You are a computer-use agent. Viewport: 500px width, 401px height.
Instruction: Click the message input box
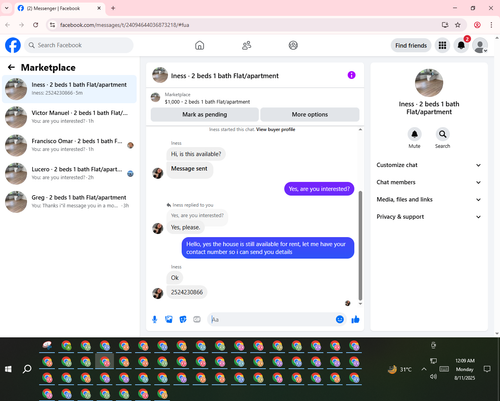tap(272, 319)
